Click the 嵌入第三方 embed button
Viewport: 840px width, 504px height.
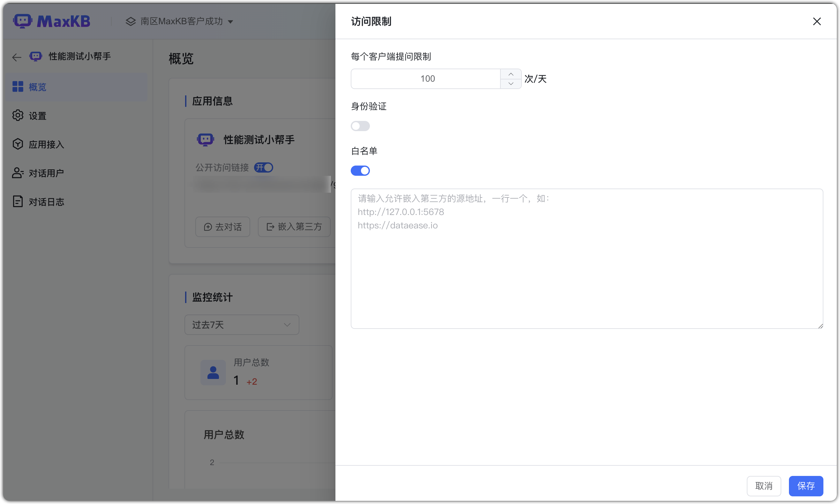294,226
